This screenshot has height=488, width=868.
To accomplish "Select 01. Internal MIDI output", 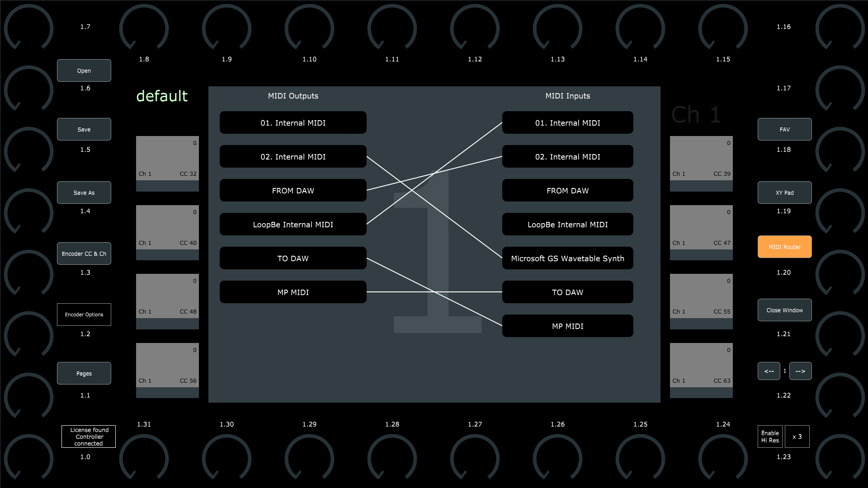I will (x=293, y=122).
